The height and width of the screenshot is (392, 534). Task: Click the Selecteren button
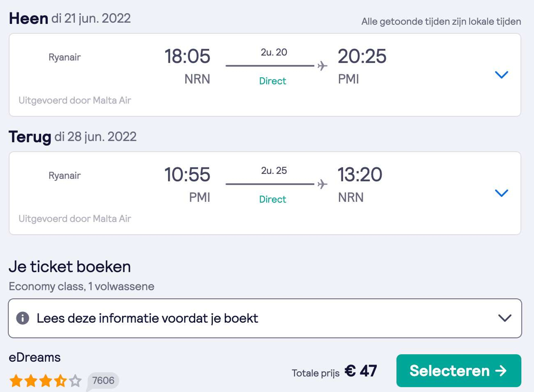tap(459, 371)
